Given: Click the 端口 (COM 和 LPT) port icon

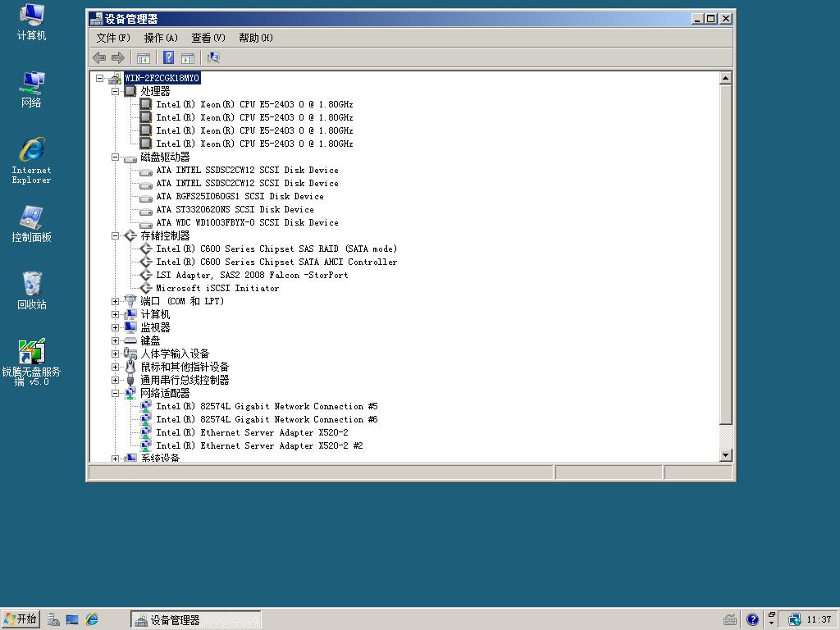Looking at the screenshot, I should click(x=130, y=301).
